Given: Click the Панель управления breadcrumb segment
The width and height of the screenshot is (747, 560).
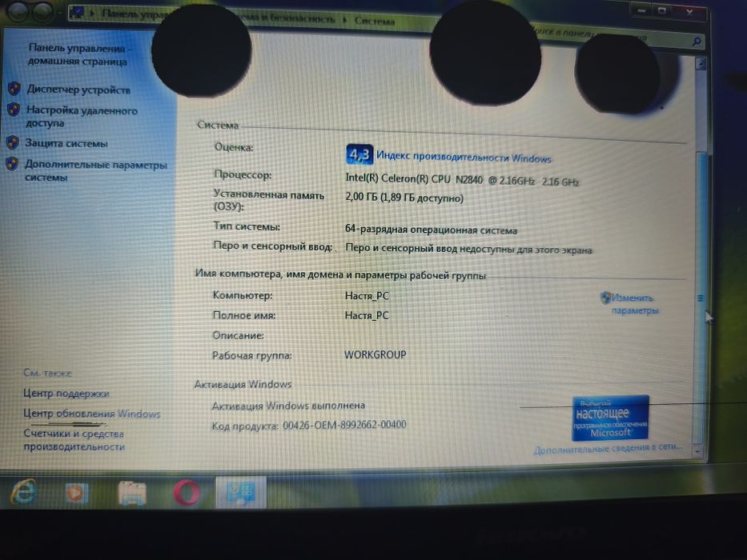Looking at the screenshot, I should pyautogui.click(x=136, y=14).
